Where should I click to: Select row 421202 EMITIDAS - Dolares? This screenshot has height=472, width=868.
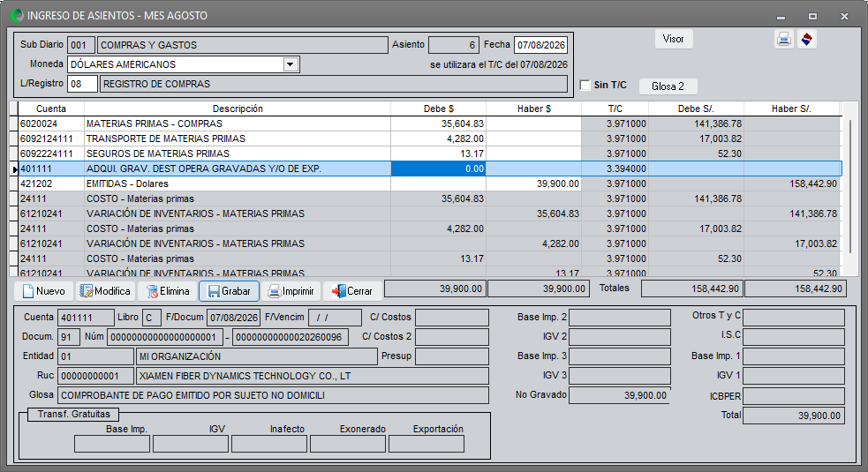(429, 184)
